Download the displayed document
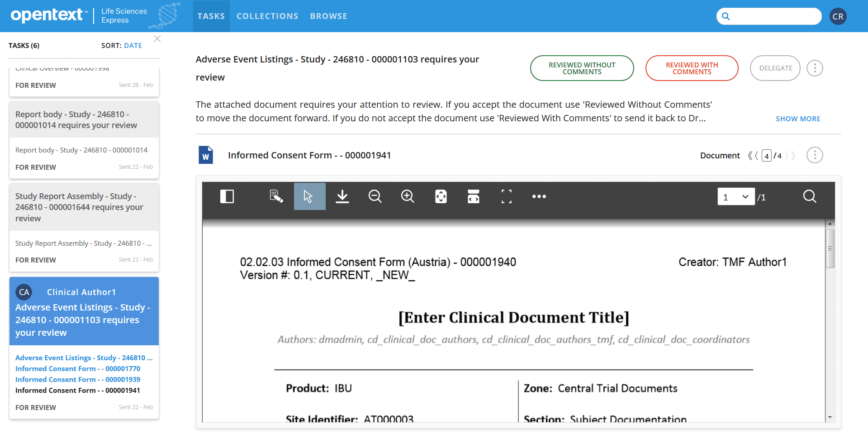 pyautogui.click(x=342, y=196)
